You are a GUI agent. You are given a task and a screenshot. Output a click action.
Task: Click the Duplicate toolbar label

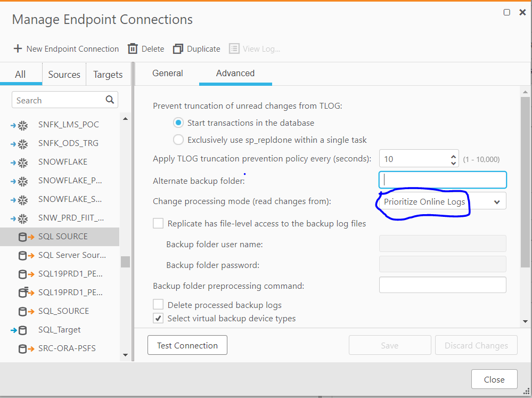pyautogui.click(x=203, y=49)
